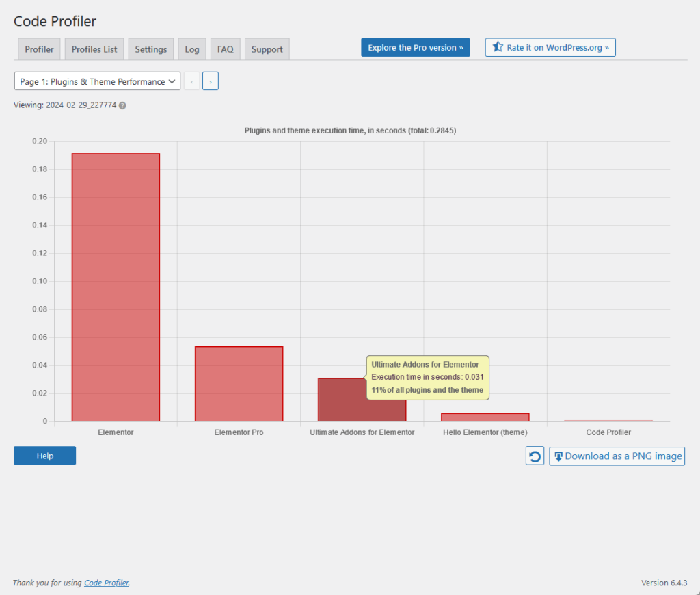Screen dimensions: 700x595
Task: Go to next page with right arrow button
Action: [x=211, y=81]
